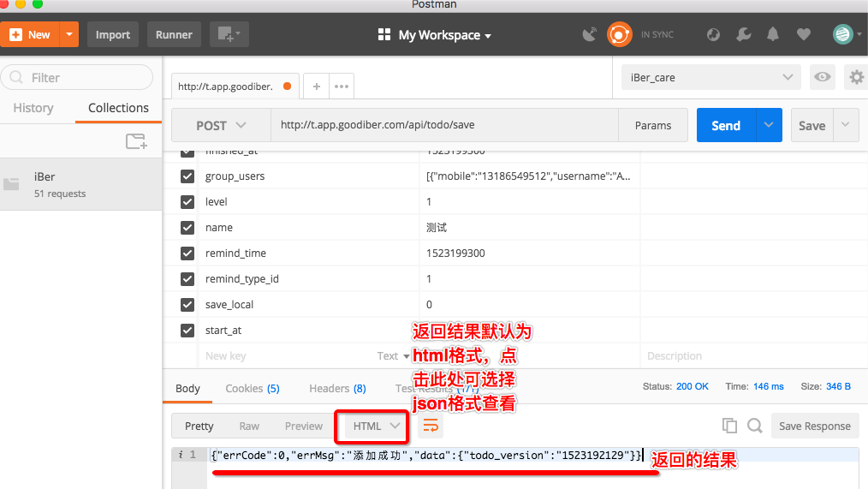Viewport: 868px width, 489px height.
Task: Click Save Response button
Action: (x=815, y=426)
